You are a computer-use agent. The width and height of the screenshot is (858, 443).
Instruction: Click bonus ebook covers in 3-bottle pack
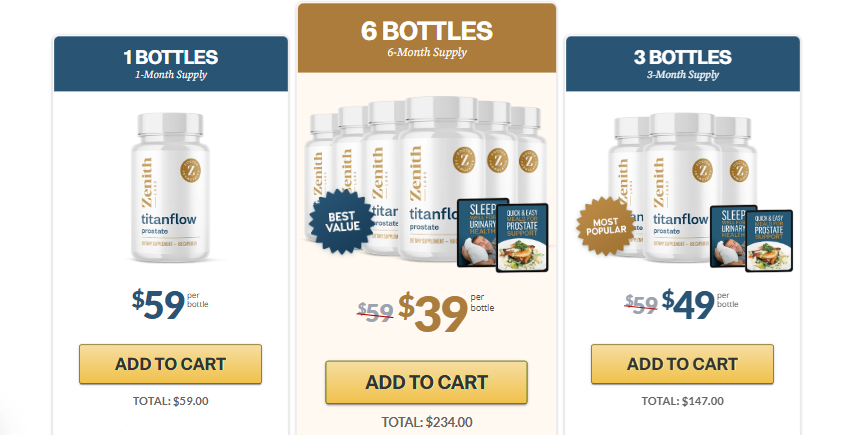tap(751, 238)
